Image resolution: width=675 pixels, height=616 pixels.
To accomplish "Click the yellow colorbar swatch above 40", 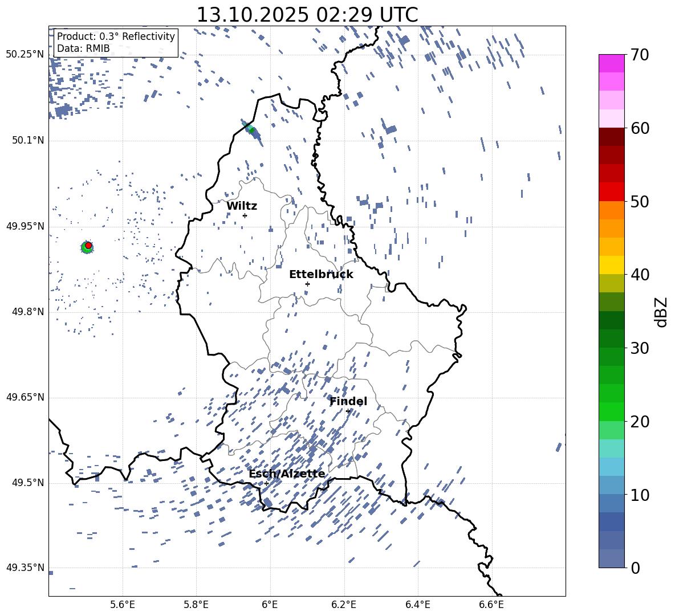I will (612, 265).
